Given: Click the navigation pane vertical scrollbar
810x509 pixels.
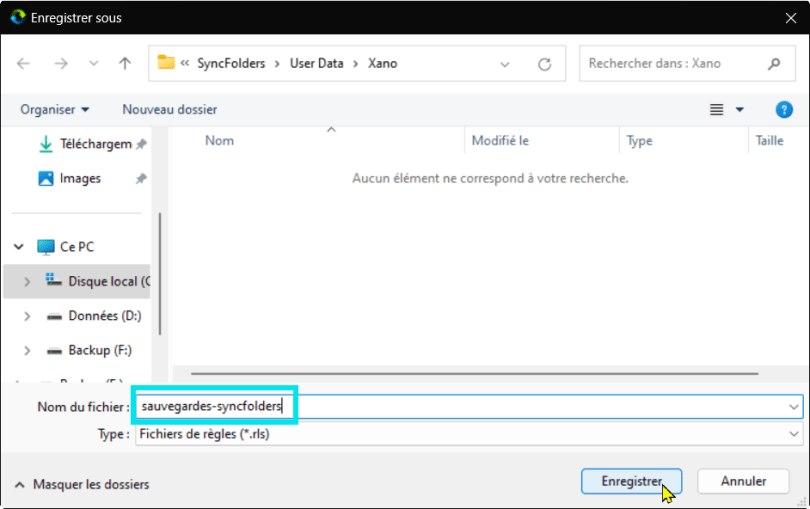Looking at the screenshot, I should pyautogui.click(x=160, y=274).
